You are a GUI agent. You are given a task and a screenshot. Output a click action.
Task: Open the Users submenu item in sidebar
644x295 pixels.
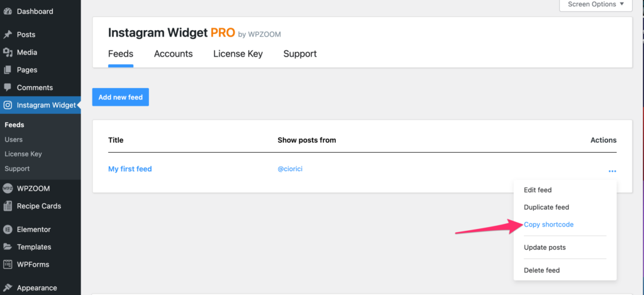(x=14, y=140)
